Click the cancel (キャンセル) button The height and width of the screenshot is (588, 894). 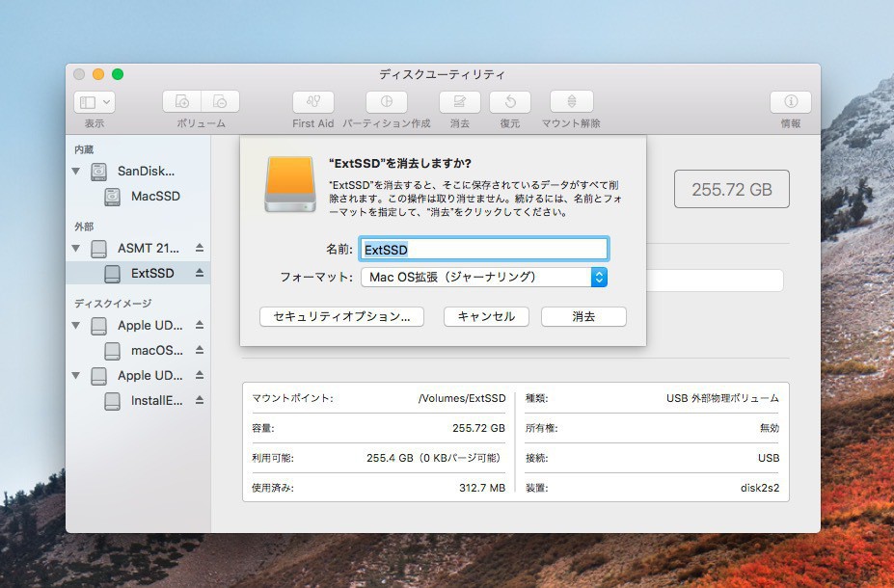[486, 316]
